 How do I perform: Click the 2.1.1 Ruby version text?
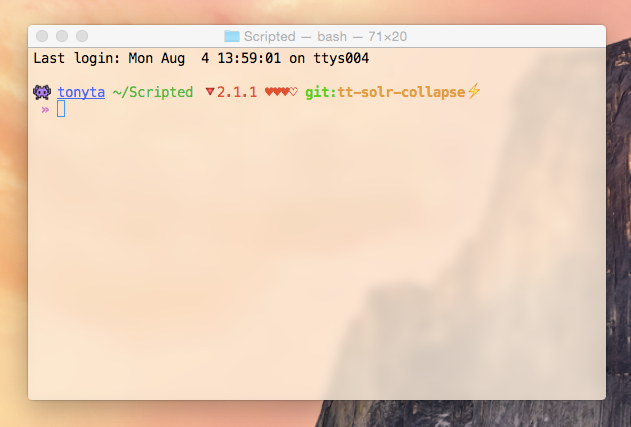(237, 92)
